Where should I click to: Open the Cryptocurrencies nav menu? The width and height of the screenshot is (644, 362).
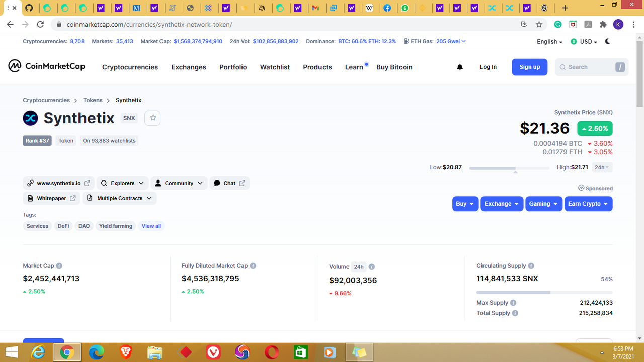130,67
